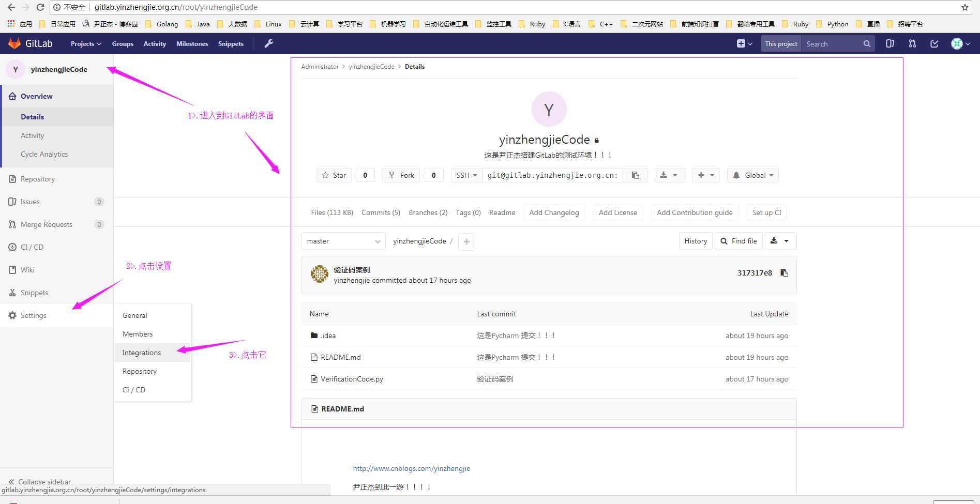Click the GitLab fox logo
This screenshot has height=504, width=980.
click(14, 43)
